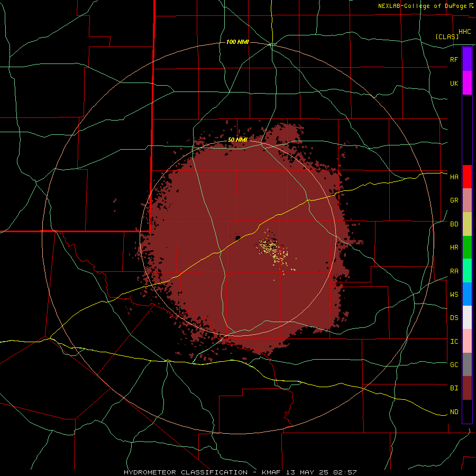Select the light pink IC legend swatch

coord(467,341)
